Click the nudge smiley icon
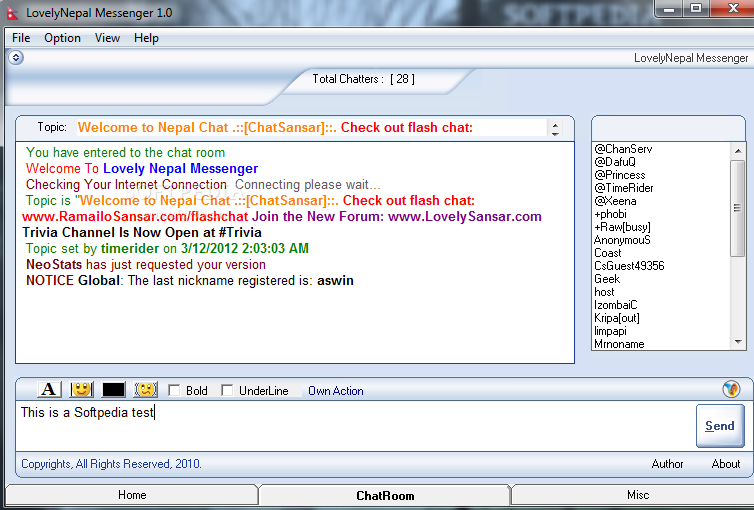 145,389
